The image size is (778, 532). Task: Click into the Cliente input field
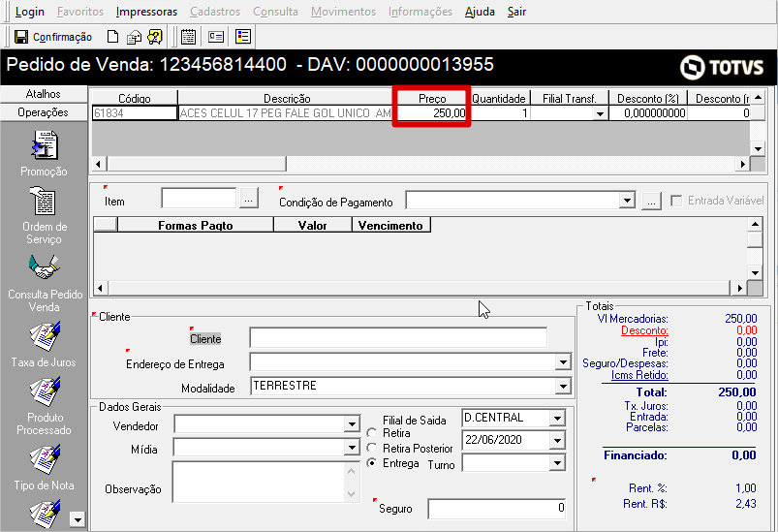click(x=398, y=338)
